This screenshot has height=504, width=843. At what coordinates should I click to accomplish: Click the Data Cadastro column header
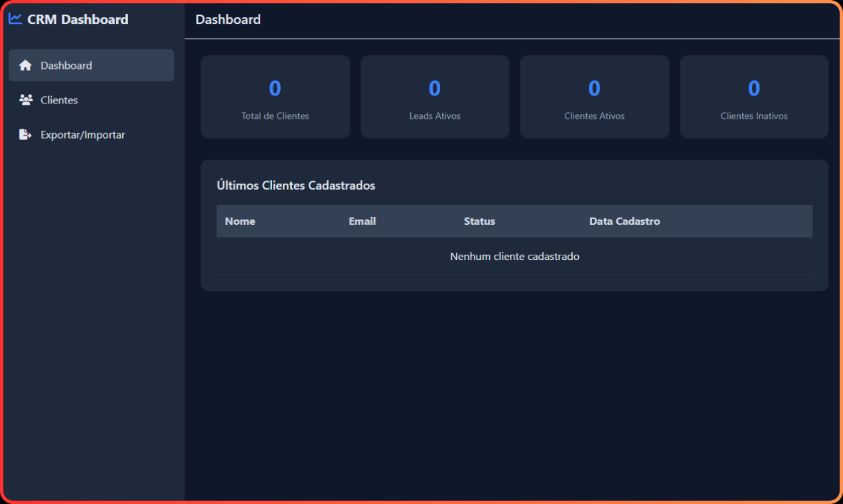click(624, 221)
